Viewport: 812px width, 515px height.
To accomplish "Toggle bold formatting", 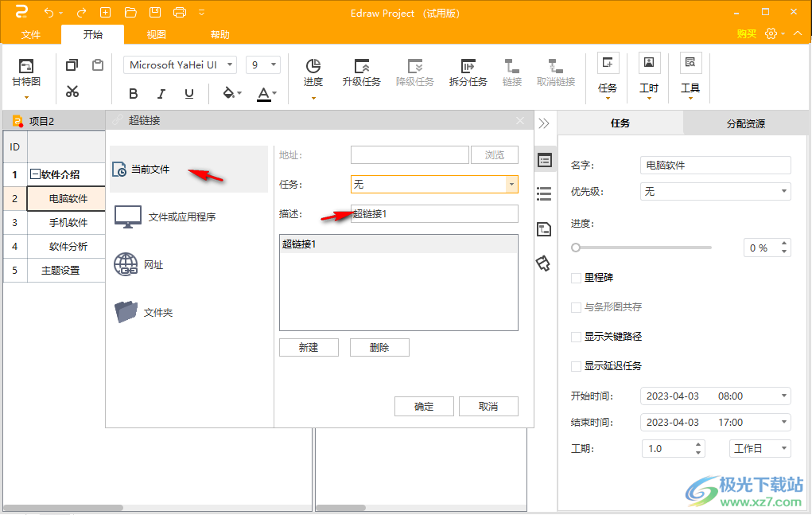I will pos(133,94).
